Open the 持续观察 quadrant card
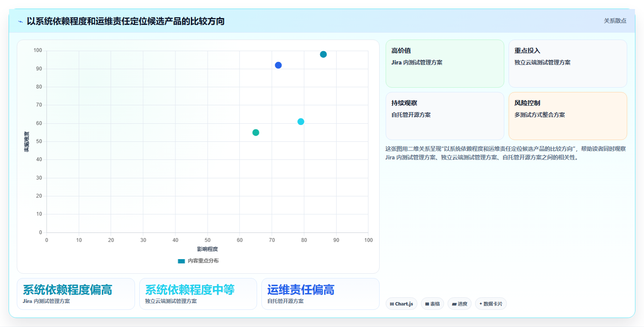Image resolution: width=644 pixels, height=327 pixels. [445, 116]
